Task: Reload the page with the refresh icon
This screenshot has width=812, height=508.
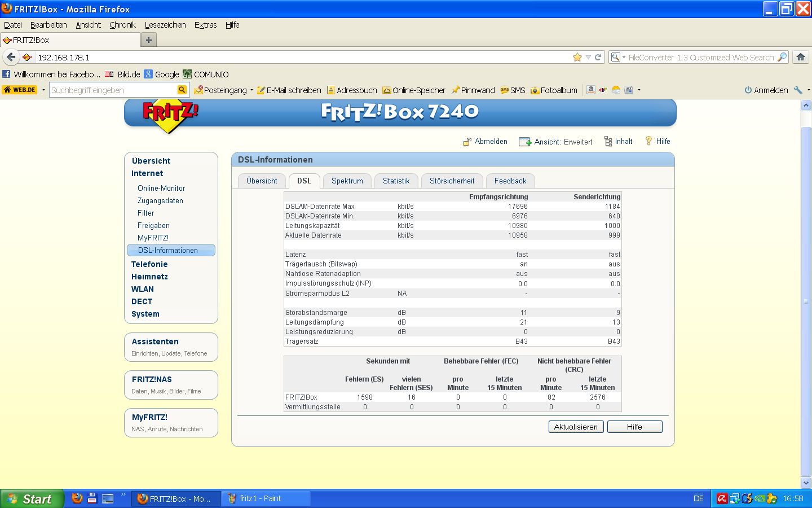Action: coord(598,57)
